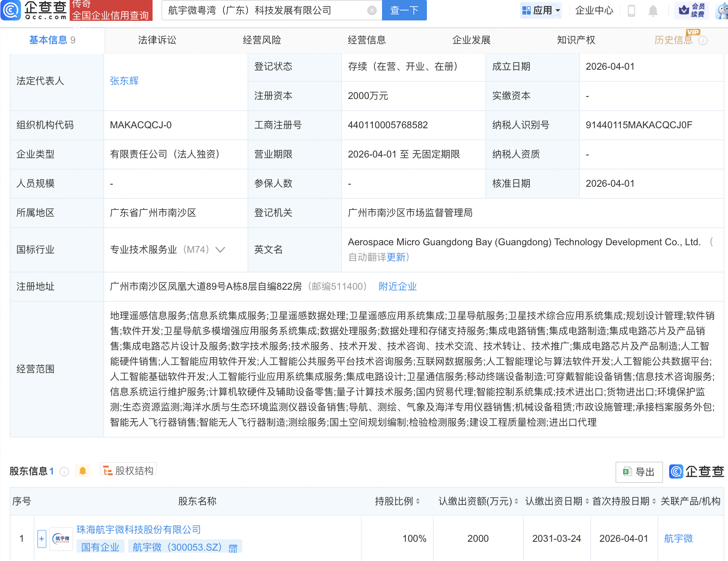
Task: Toggle sorting on 认缴出资额 column
Action: click(516, 501)
